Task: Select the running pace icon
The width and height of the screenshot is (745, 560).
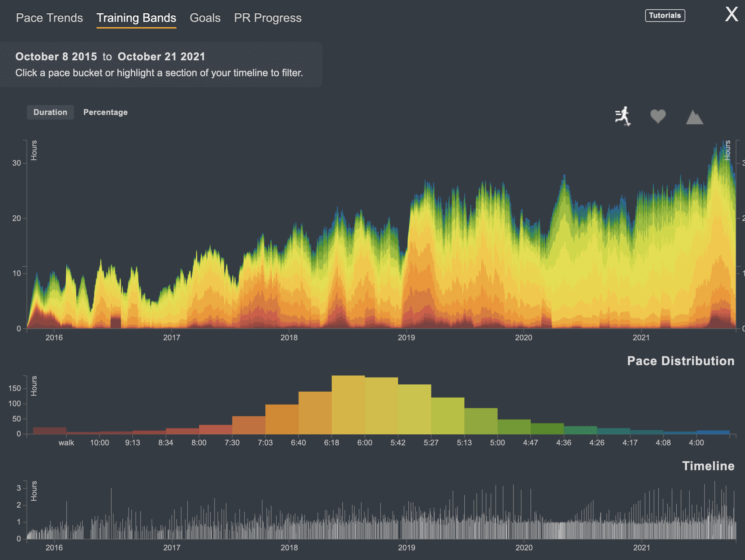Action: 622,116
